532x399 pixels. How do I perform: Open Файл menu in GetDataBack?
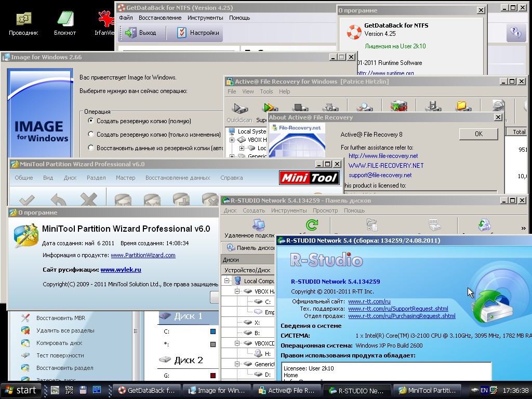tap(126, 18)
